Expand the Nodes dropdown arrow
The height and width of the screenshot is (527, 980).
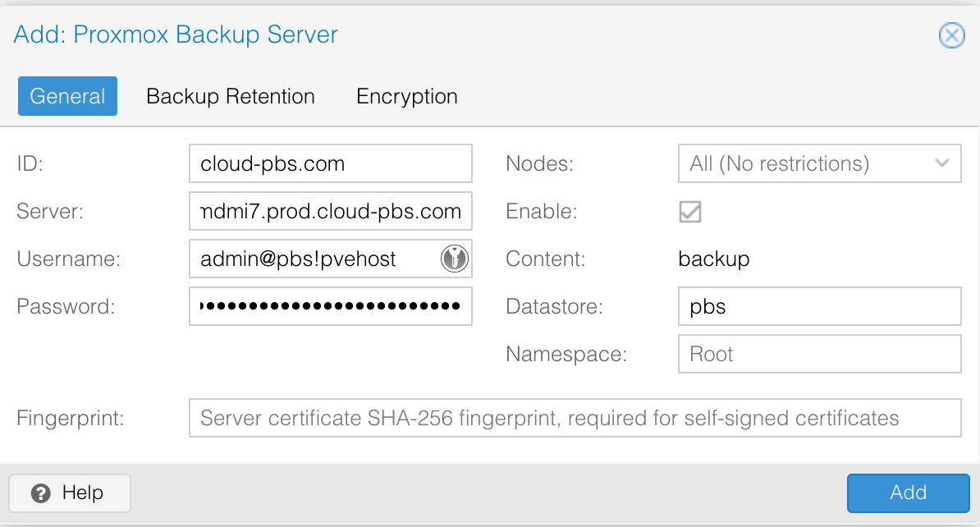[942, 163]
